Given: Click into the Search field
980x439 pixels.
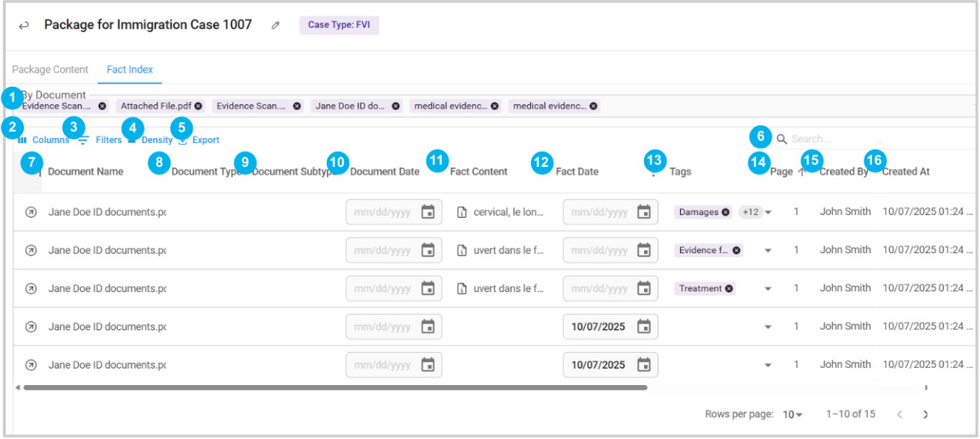Looking at the screenshot, I should 832,139.
